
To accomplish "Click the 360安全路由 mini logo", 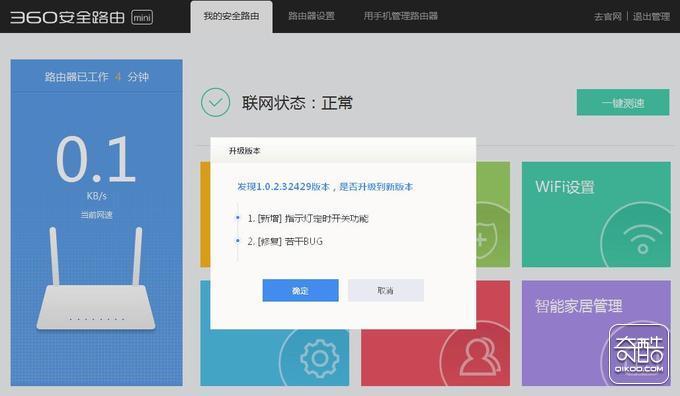I will (82, 17).
